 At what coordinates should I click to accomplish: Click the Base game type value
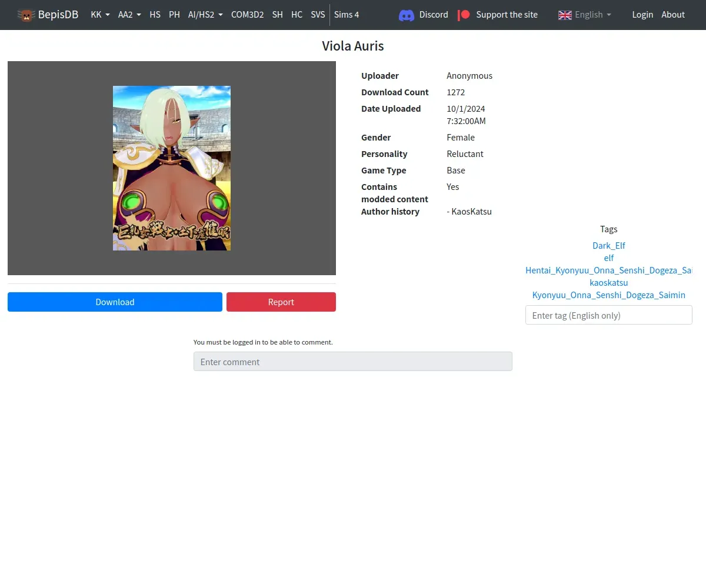[456, 171]
